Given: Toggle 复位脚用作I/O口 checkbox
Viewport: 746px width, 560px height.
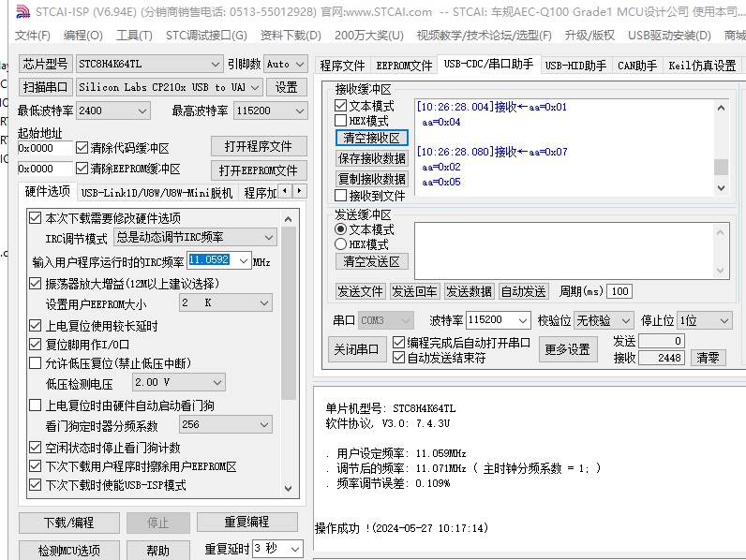Looking at the screenshot, I should [x=36, y=345].
